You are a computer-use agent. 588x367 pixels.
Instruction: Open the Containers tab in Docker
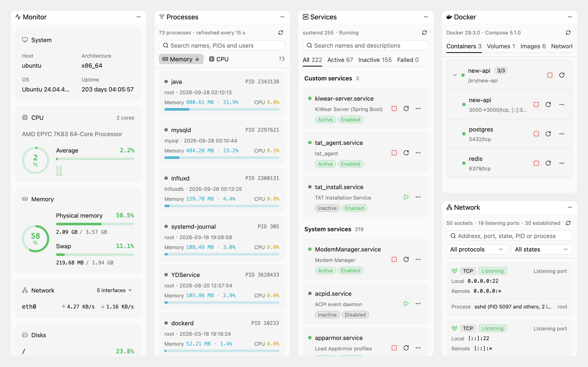pyautogui.click(x=464, y=46)
